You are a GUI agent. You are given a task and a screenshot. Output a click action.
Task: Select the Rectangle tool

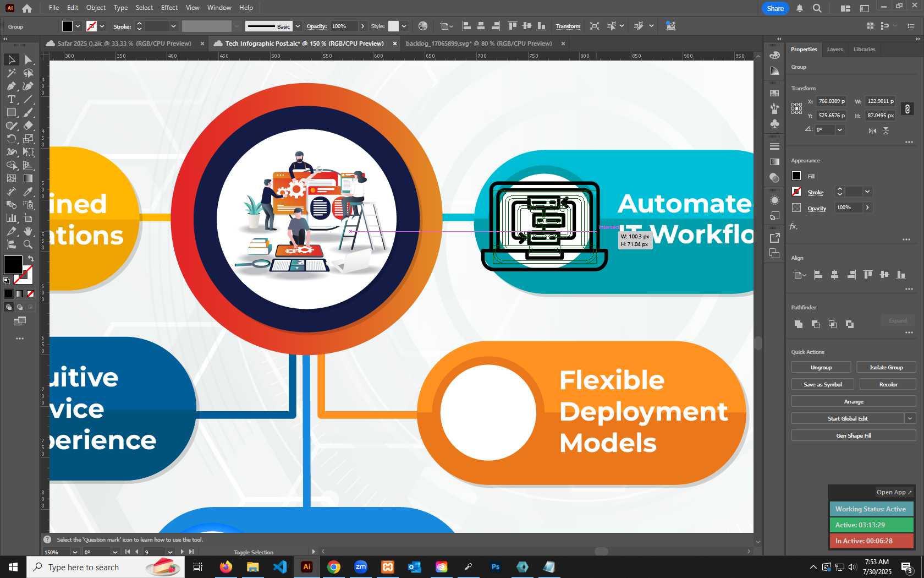click(12, 112)
